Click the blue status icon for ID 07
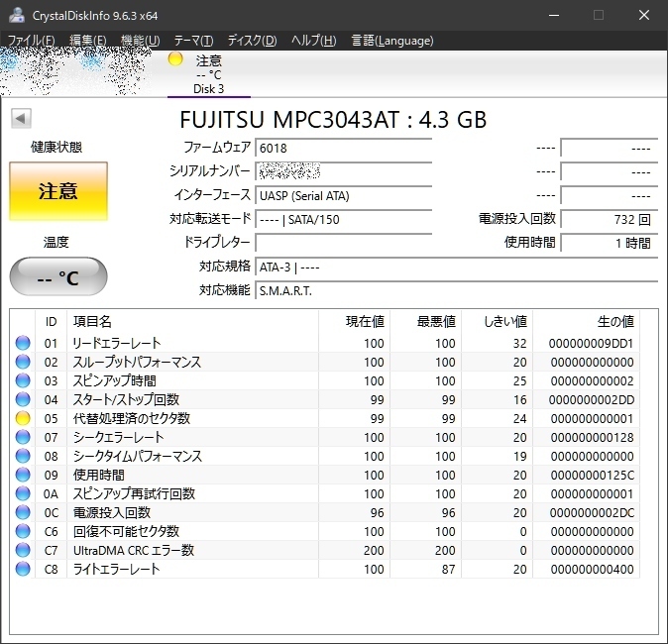Screen dimensions: 668x644 pos(23,437)
